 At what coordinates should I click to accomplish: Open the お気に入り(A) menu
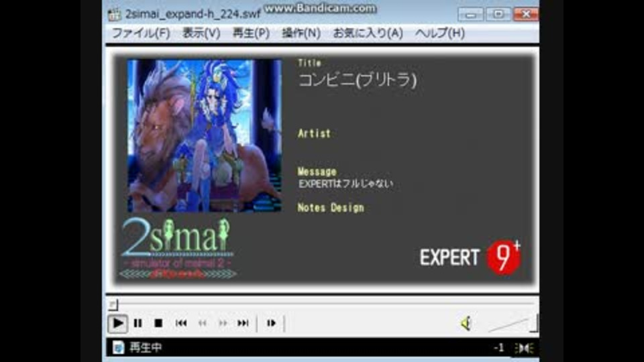[x=368, y=33]
